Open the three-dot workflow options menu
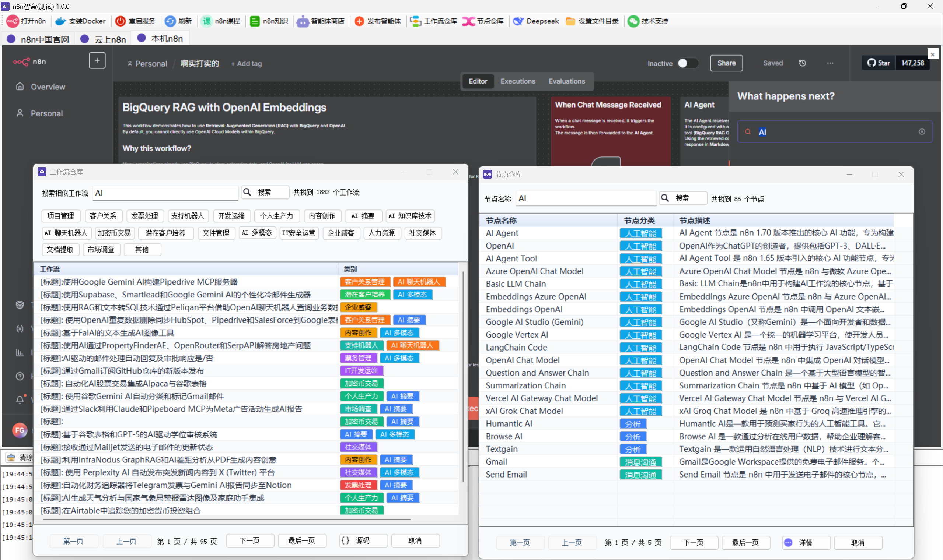The width and height of the screenshot is (943, 560). click(x=830, y=63)
